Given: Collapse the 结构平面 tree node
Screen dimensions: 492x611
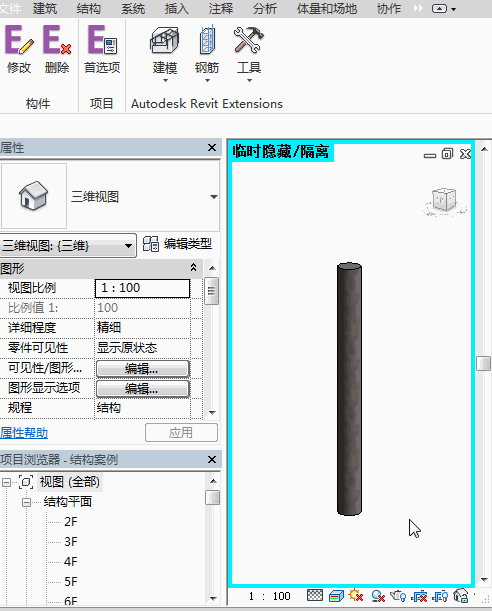Looking at the screenshot, I should point(26,502).
